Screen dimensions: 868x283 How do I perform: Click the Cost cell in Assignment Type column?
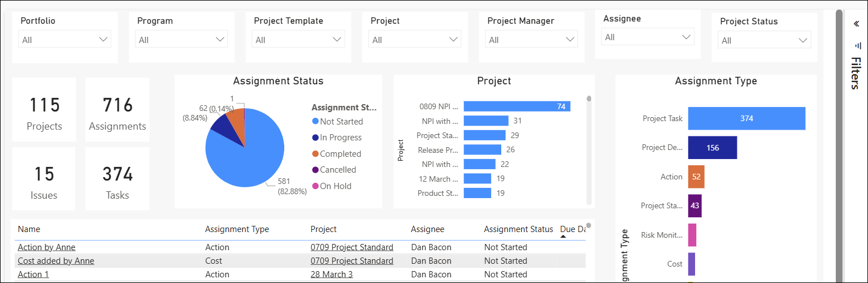click(x=214, y=261)
